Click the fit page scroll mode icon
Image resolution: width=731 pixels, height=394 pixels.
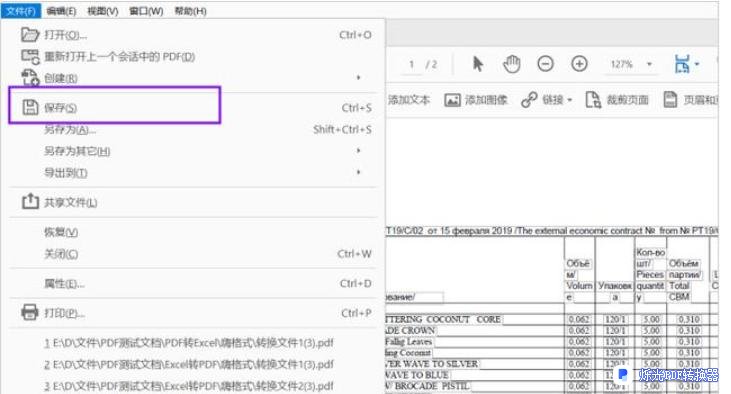click(682, 64)
